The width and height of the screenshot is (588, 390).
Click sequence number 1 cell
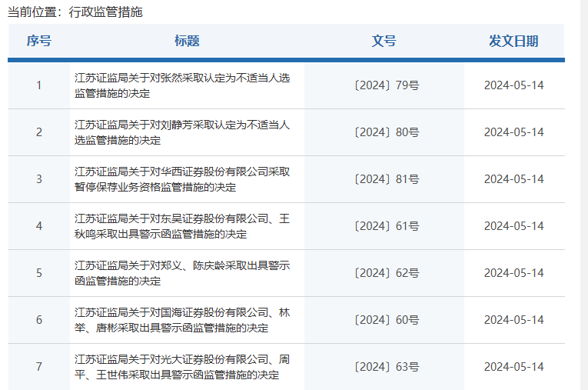coord(39,85)
